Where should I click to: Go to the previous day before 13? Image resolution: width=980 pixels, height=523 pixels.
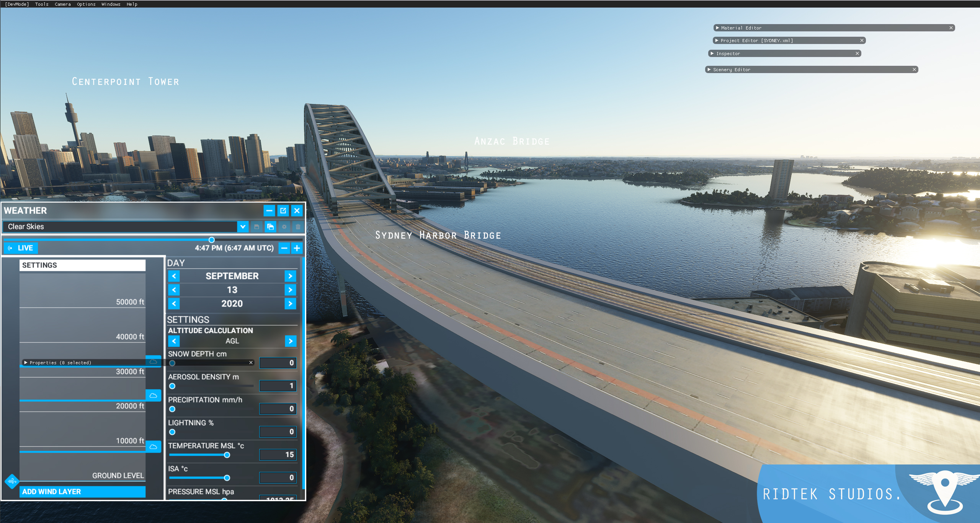pyautogui.click(x=174, y=290)
